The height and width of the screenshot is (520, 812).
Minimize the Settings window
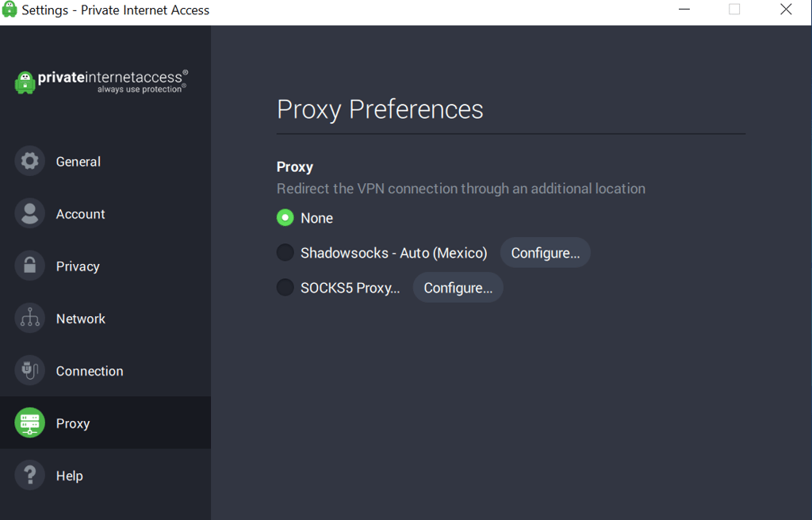[684, 10]
